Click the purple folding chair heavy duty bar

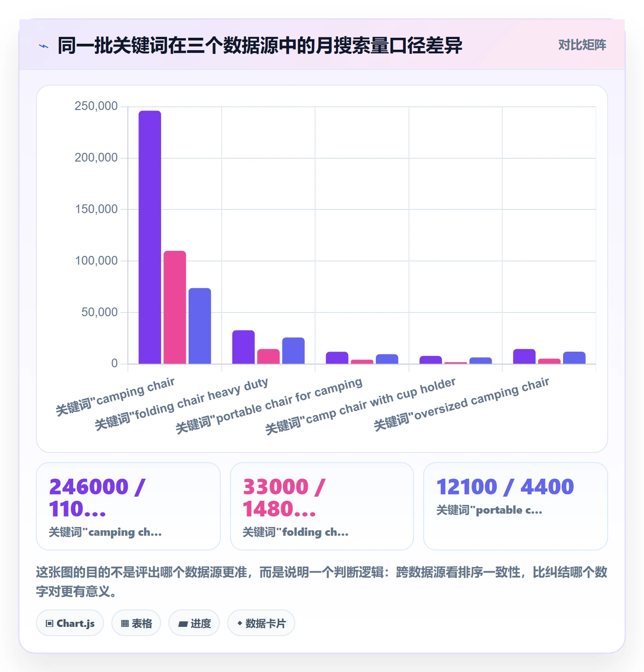point(243,347)
